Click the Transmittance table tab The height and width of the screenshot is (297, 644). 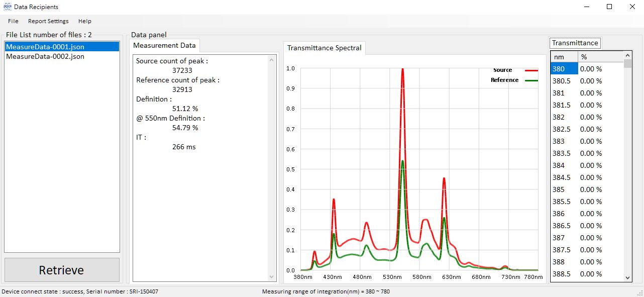575,43
